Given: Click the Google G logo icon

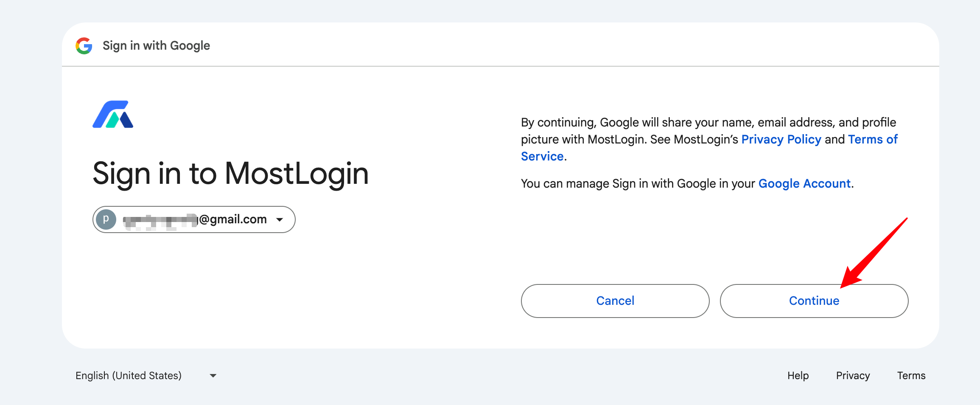Looking at the screenshot, I should pyautogui.click(x=84, y=46).
